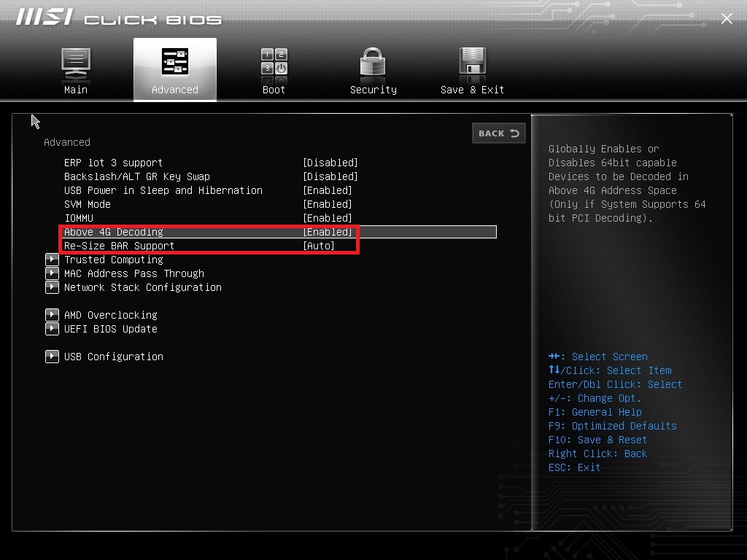
Task: Click arrow icon next to Network Stack Configuration
Action: point(52,287)
